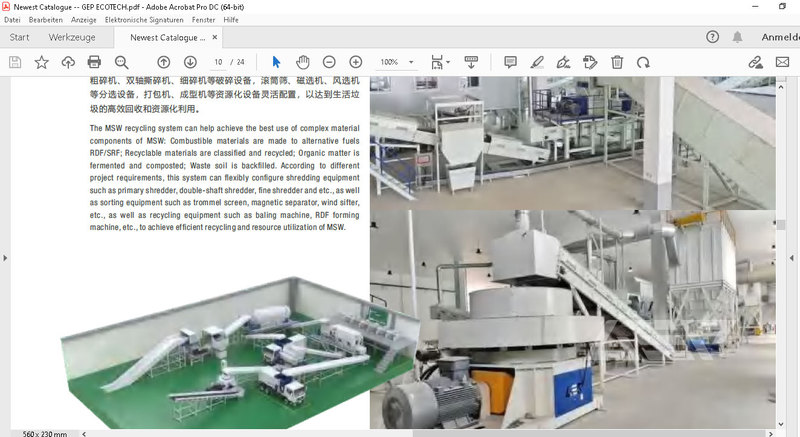
Task: Zoom in with the plus button
Action: 356,62
